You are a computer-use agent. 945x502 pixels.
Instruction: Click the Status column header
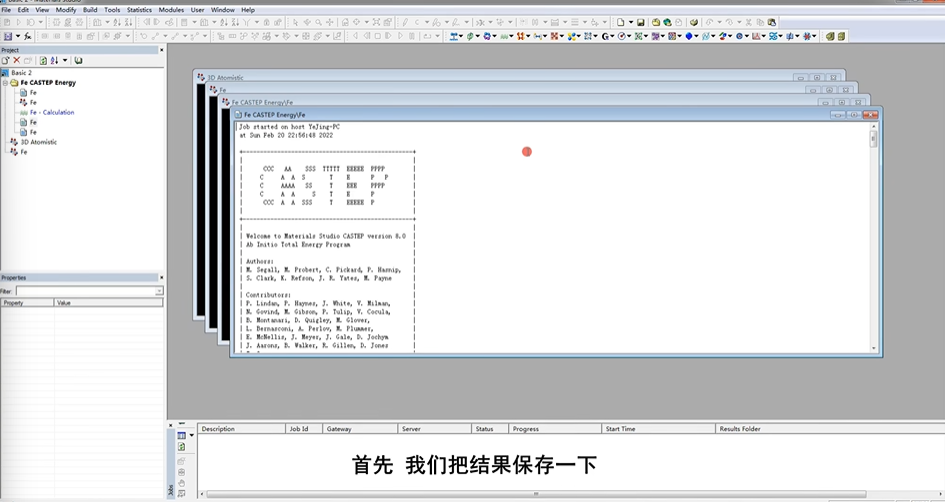[490, 428]
